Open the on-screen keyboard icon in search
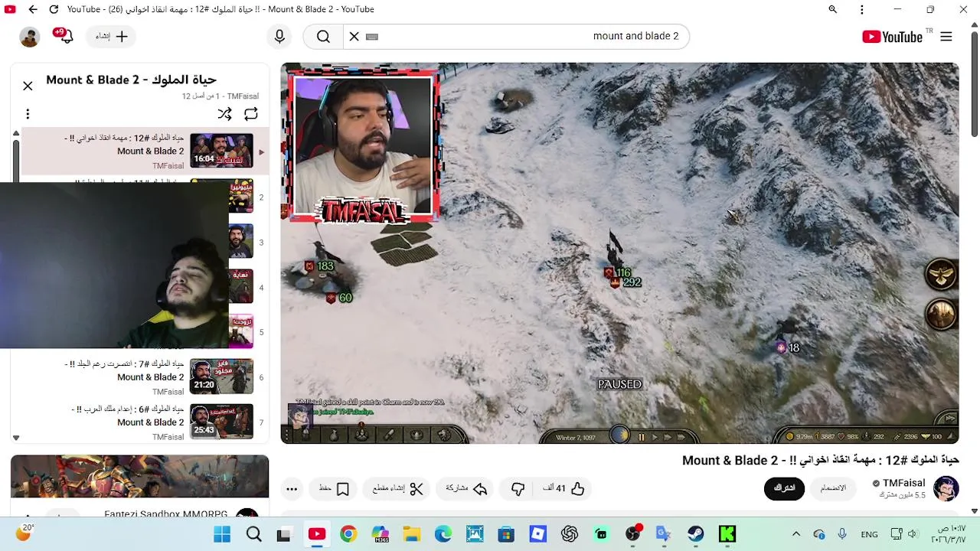 (x=372, y=36)
